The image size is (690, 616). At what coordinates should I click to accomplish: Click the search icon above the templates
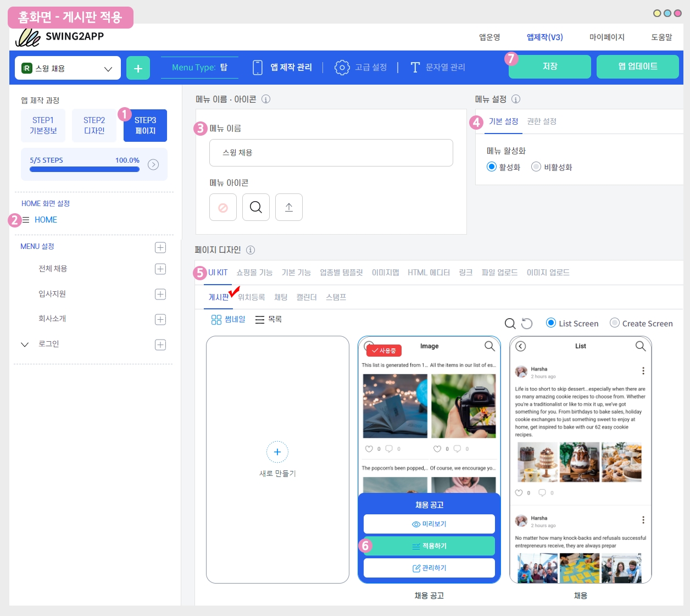coord(510,324)
